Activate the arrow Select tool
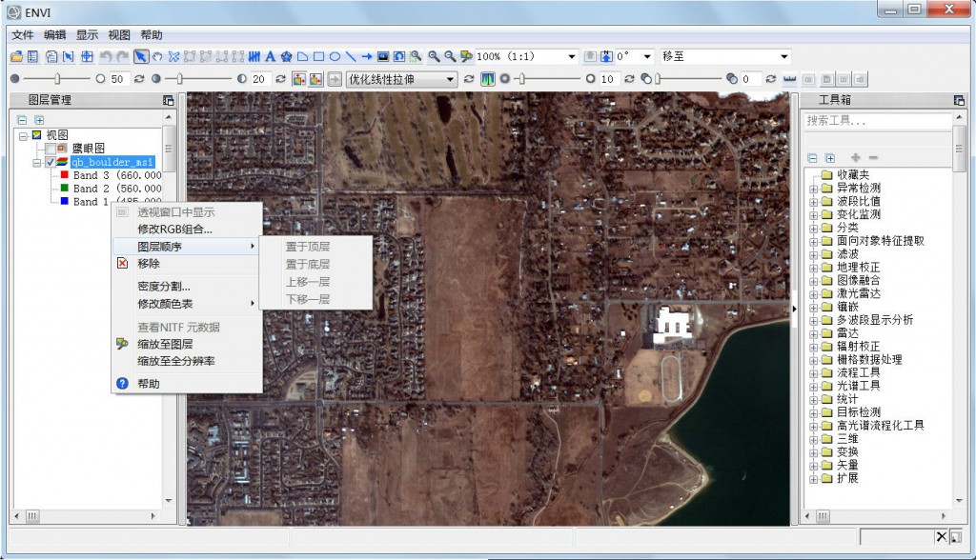Screen dimensions: 976x560 (141, 56)
